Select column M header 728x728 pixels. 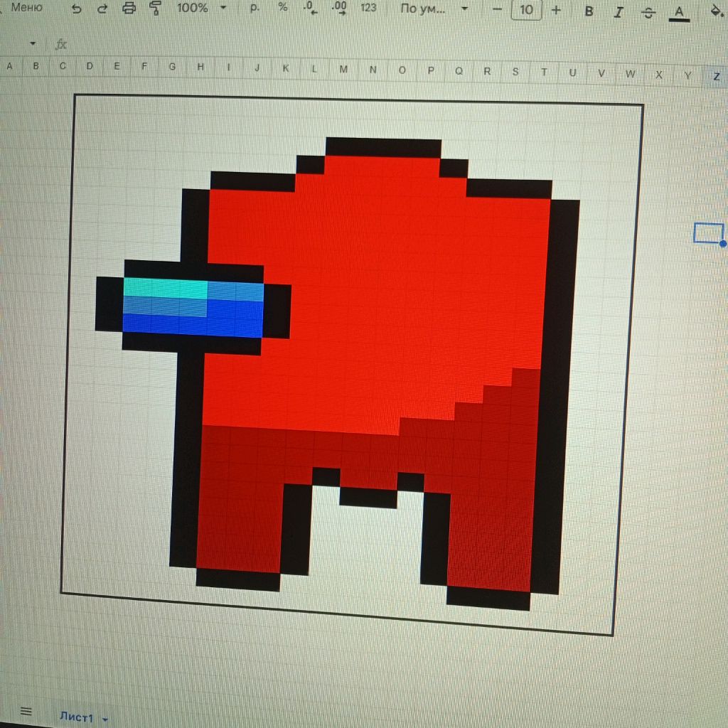click(x=343, y=69)
